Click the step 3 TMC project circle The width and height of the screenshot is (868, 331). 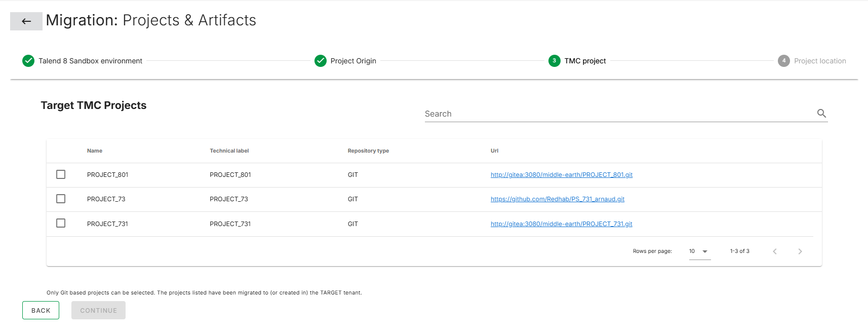(555, 61)
